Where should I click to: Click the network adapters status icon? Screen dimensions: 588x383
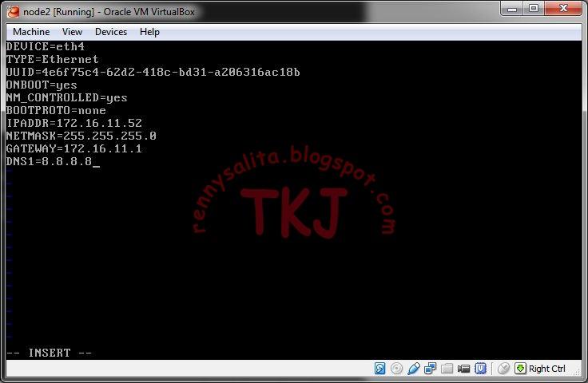[x=430, y=369]
